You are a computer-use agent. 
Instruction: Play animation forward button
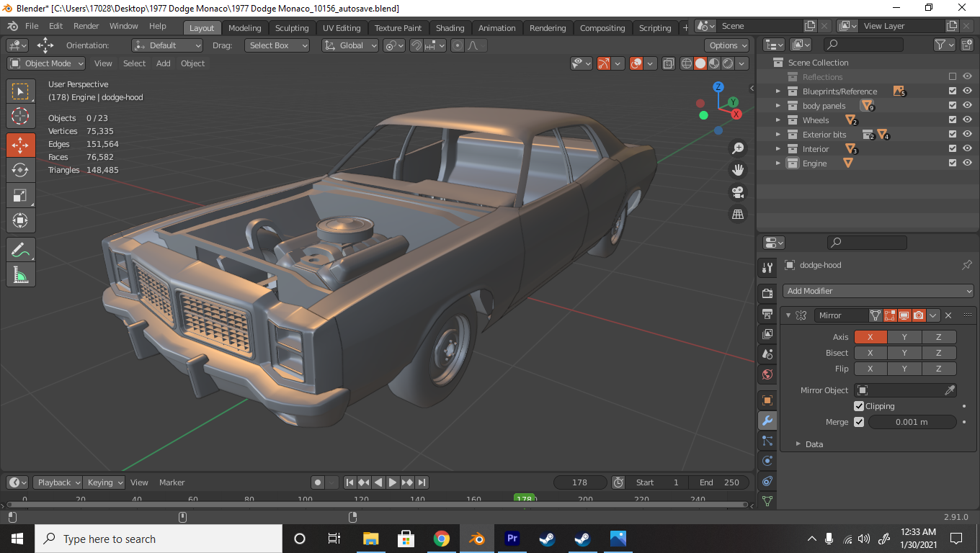click(393, 482)
